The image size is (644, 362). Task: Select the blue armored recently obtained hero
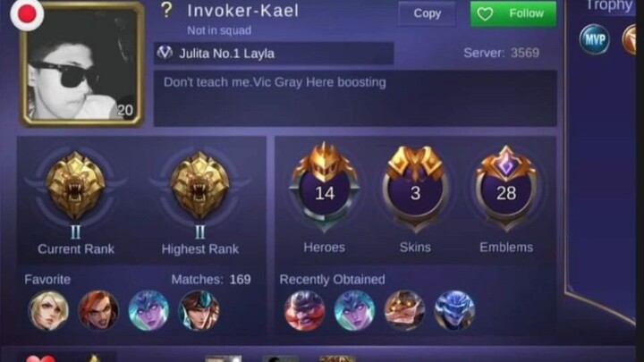(x=454, y=311)
